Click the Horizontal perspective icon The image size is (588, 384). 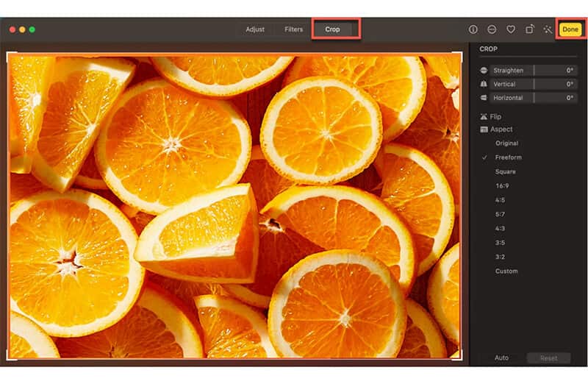[x=484, y=98]
